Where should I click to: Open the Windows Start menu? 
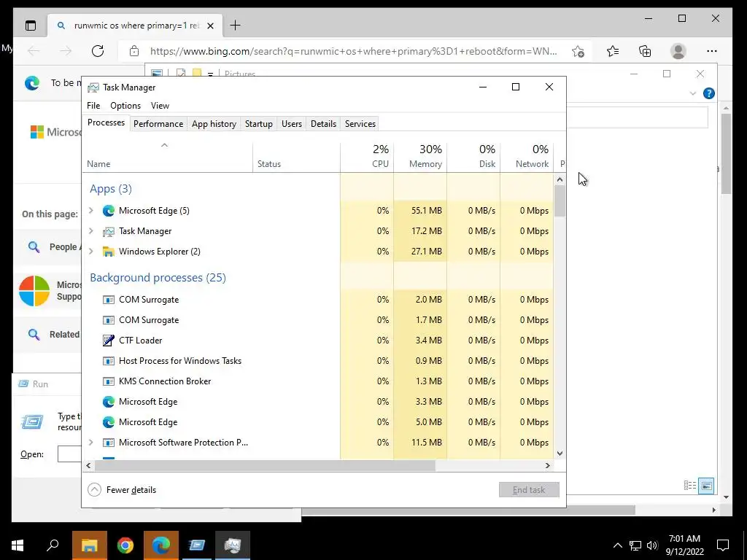(18, 545)
